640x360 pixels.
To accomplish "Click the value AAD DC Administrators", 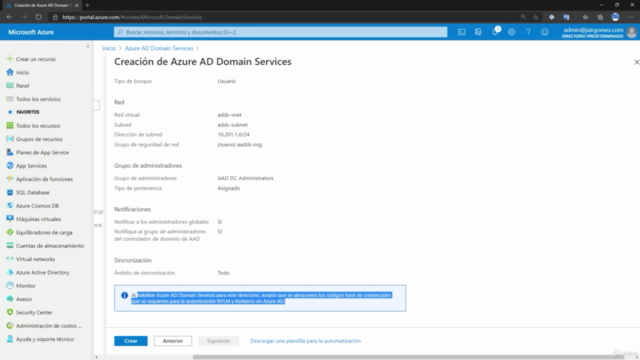I will click(x=245, y=178).
